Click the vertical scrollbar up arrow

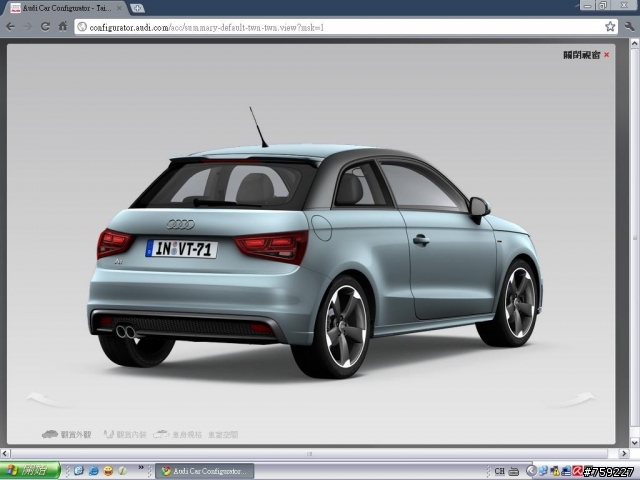(x=635, y=42)
